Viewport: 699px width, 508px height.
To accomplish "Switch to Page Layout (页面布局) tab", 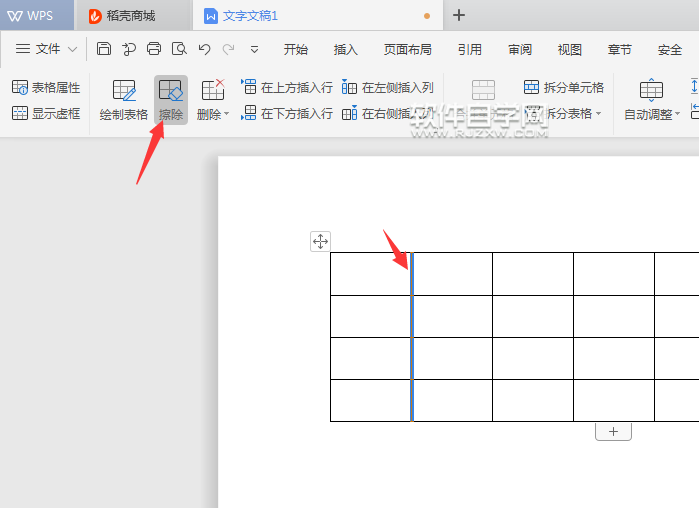I will [408, 49].
